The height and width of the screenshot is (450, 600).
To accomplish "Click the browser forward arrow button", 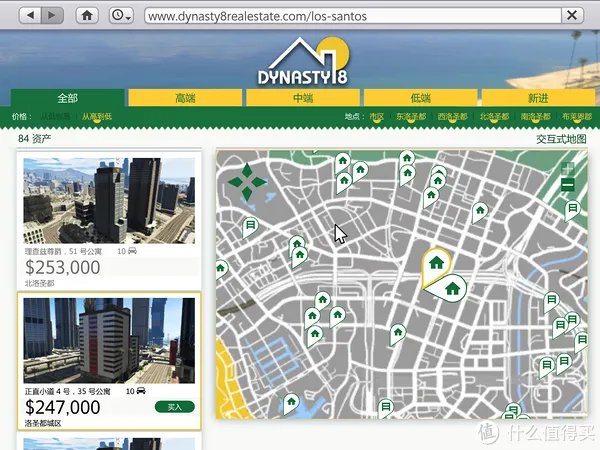I will (53, 16).
